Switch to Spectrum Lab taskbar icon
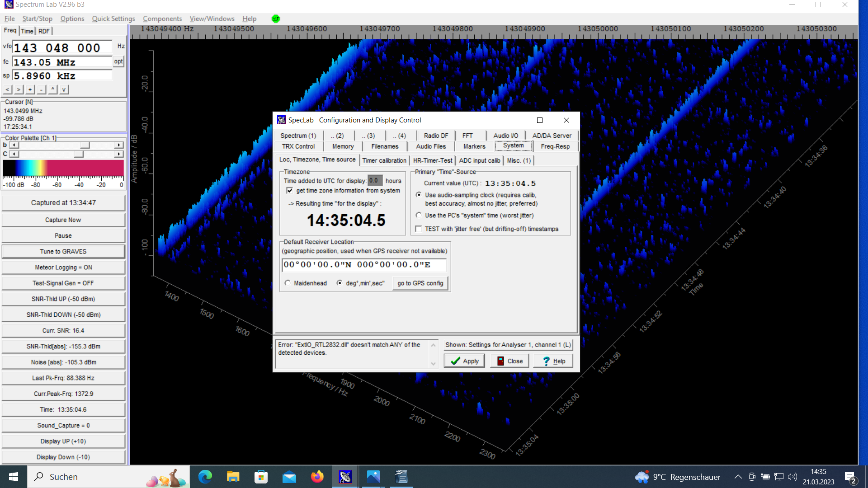This screenshot has height=488, width=868. click(345, 477)
